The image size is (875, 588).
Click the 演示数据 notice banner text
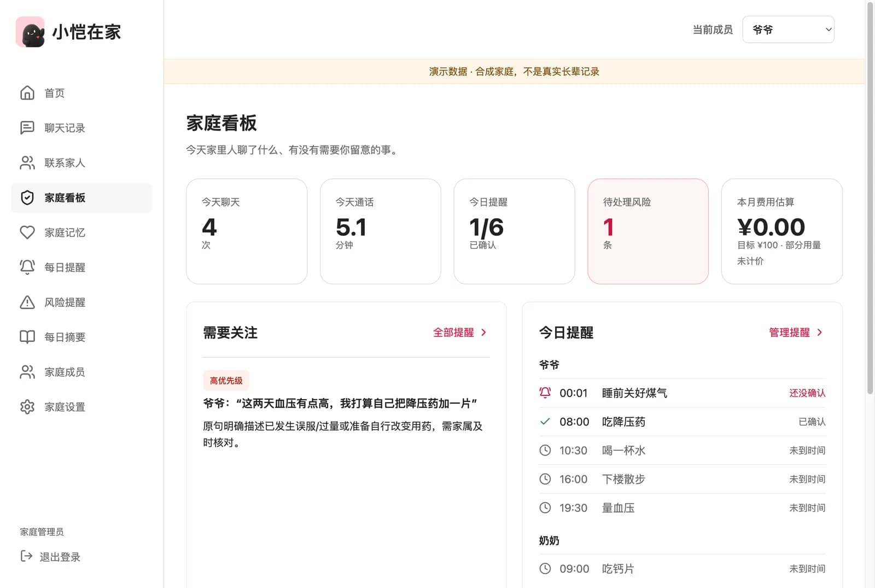pos(514,72)
